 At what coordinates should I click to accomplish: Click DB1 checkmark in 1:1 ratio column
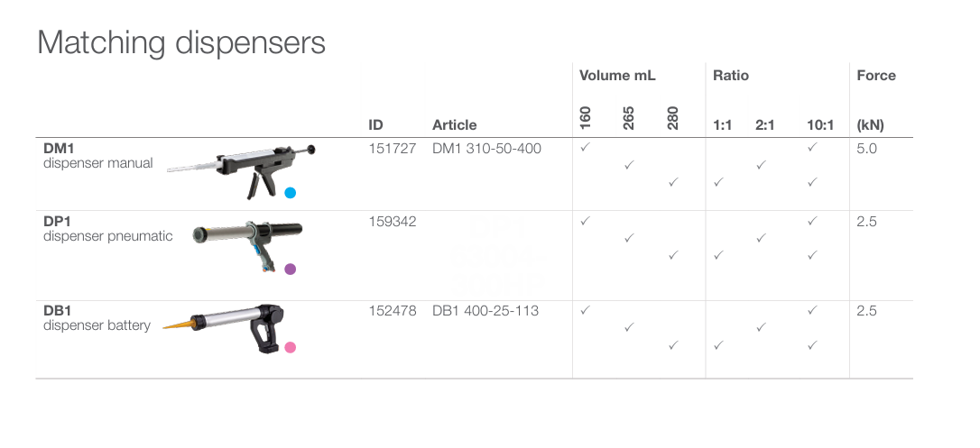pyautogui.click(x=718, y=345)
